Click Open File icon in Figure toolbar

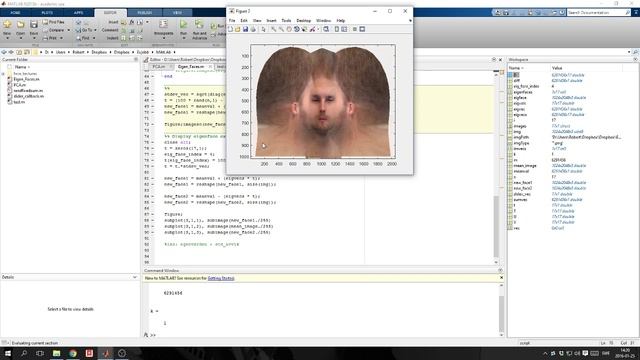(x=238, y=29)
